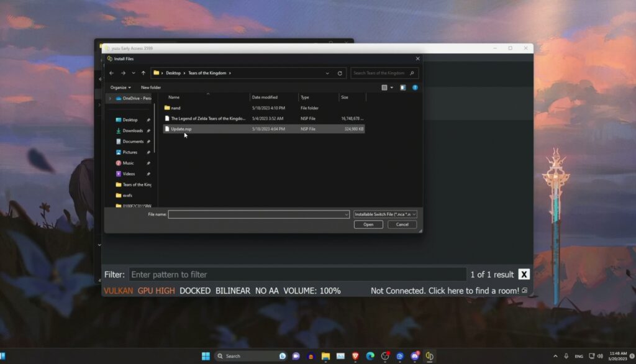Click Desktop in the address breadcrumb
The width and height of the screenshot is (636, 364).
tap(173, 73)
